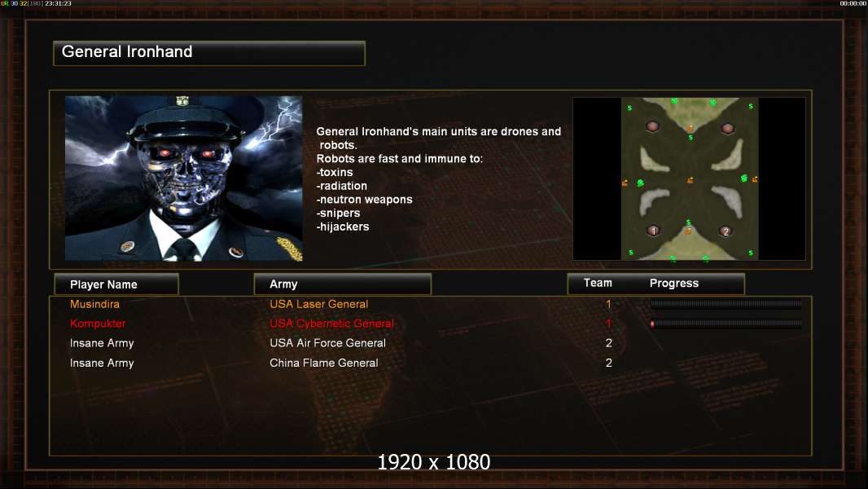Click the large green supply icon on map's right side

(744, 178)
